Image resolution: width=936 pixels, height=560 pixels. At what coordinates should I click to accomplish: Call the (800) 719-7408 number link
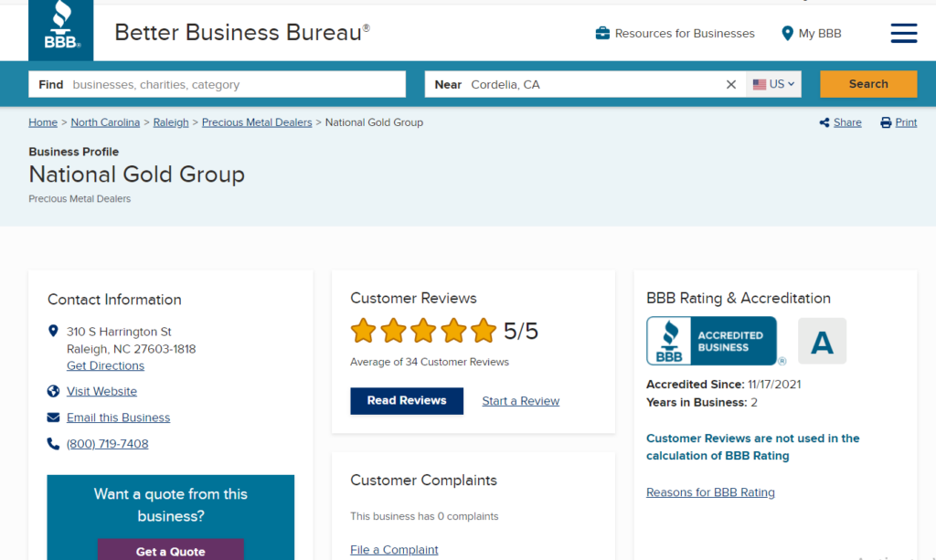pos(108,444)
